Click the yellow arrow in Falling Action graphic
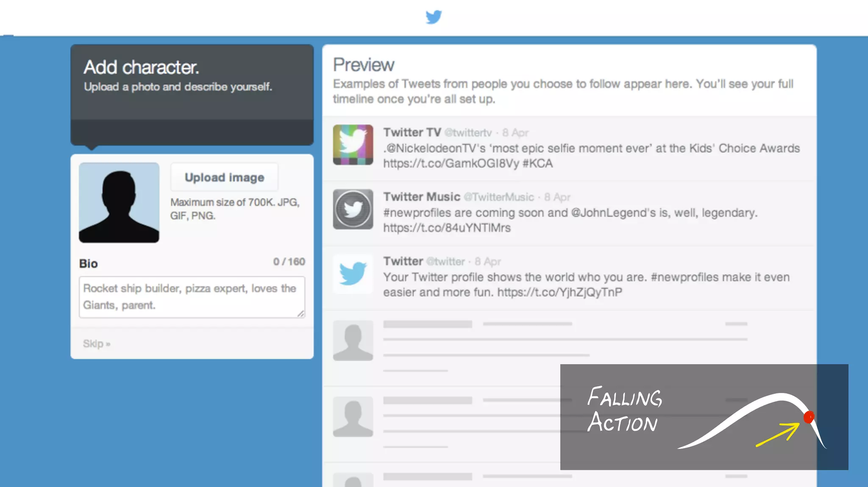868x487 pixels. tap(778, 434)
